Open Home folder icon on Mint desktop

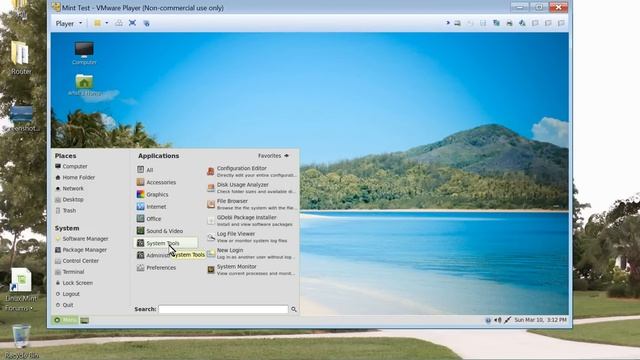tap(84, 85)
